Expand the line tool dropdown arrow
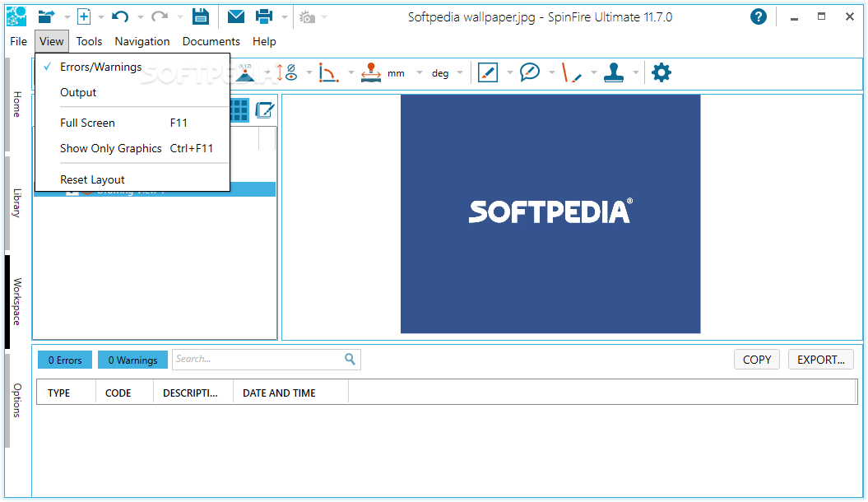 pos(593,72)
